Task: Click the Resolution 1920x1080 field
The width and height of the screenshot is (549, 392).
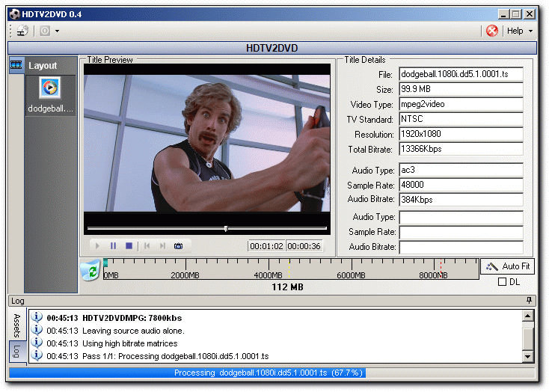Action: (461, 134)
